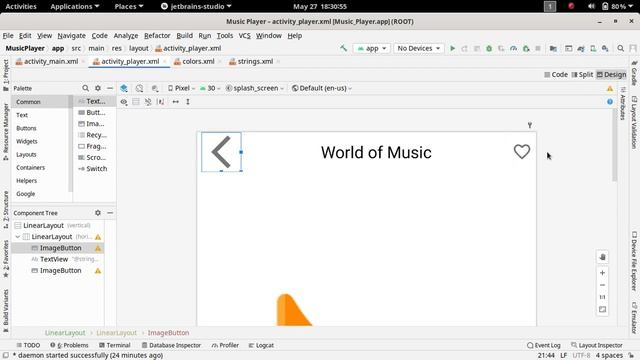
Task: Search the Palette with magnifier icon
Action: (85, 88)
